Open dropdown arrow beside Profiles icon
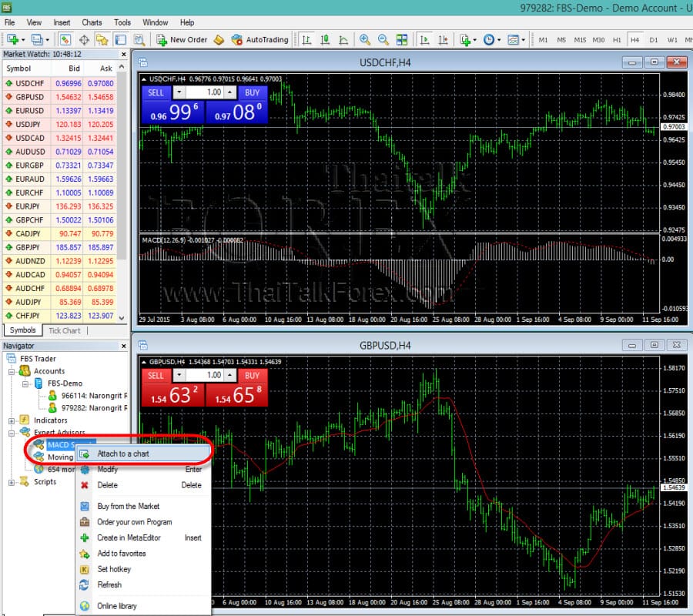This screenshot has height=616, width=693. [x=47, y=40]
